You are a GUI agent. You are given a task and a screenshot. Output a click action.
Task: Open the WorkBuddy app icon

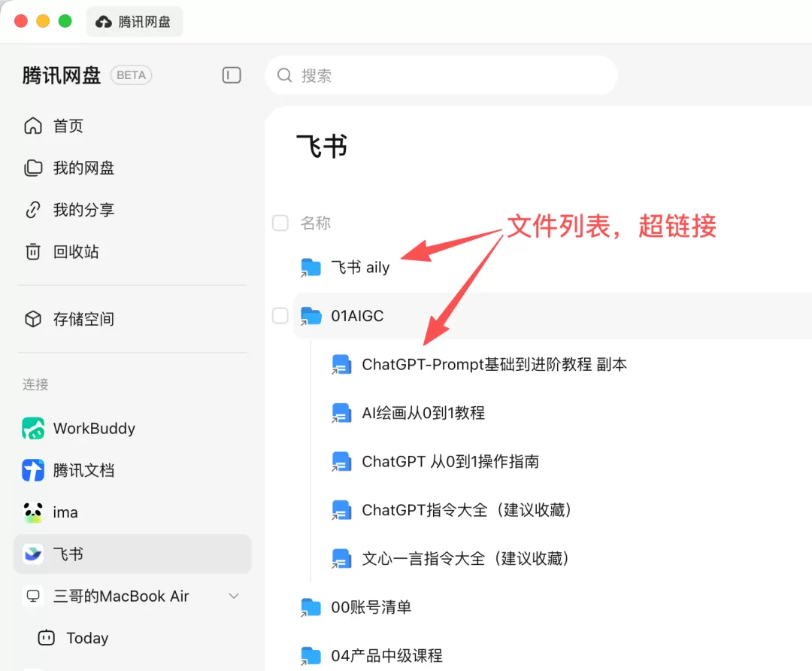(x=33, y=429)
